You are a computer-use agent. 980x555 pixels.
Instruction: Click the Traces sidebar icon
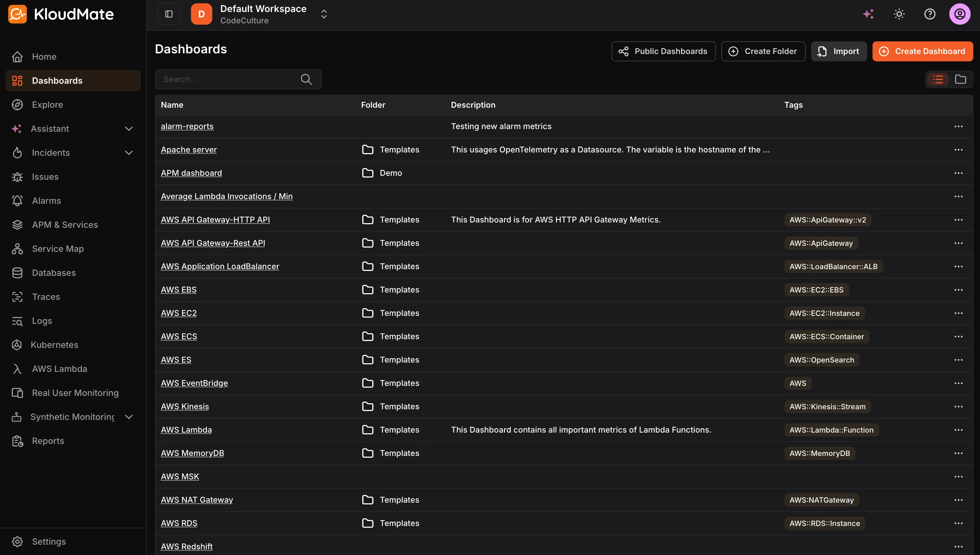click(x=17, y=297)
